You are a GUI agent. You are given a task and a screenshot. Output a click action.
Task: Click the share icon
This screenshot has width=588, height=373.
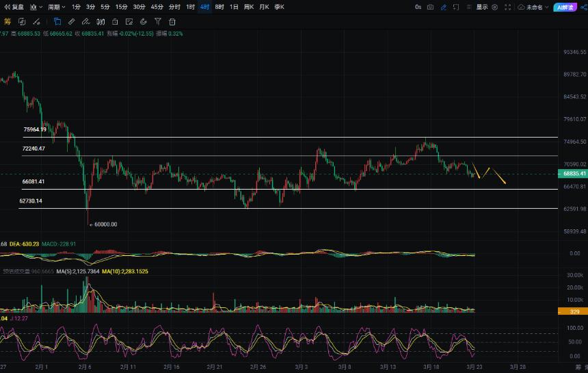584,7
